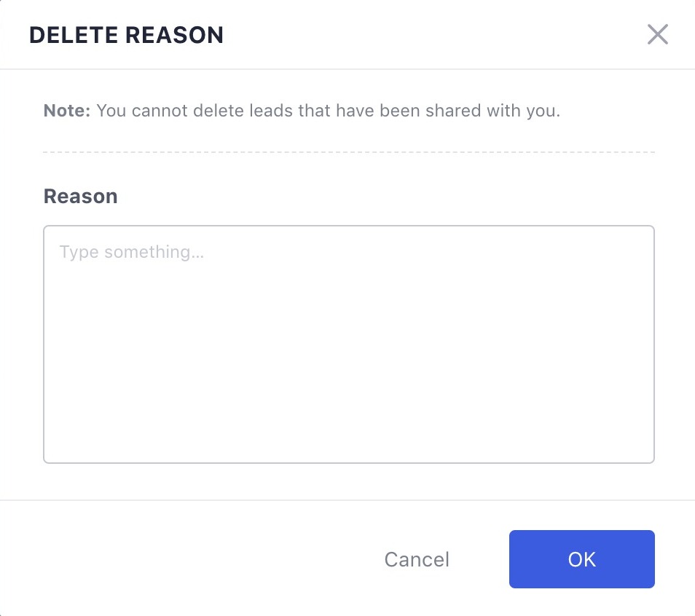Confirm deletion with OK
The height and width of the screenshot is (616, 695).
(x=581, y=559)
